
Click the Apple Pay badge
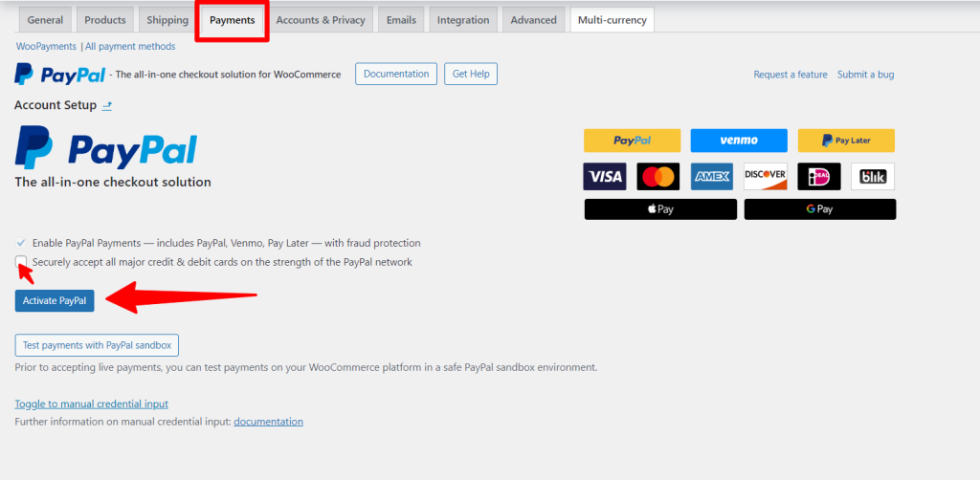660,209
